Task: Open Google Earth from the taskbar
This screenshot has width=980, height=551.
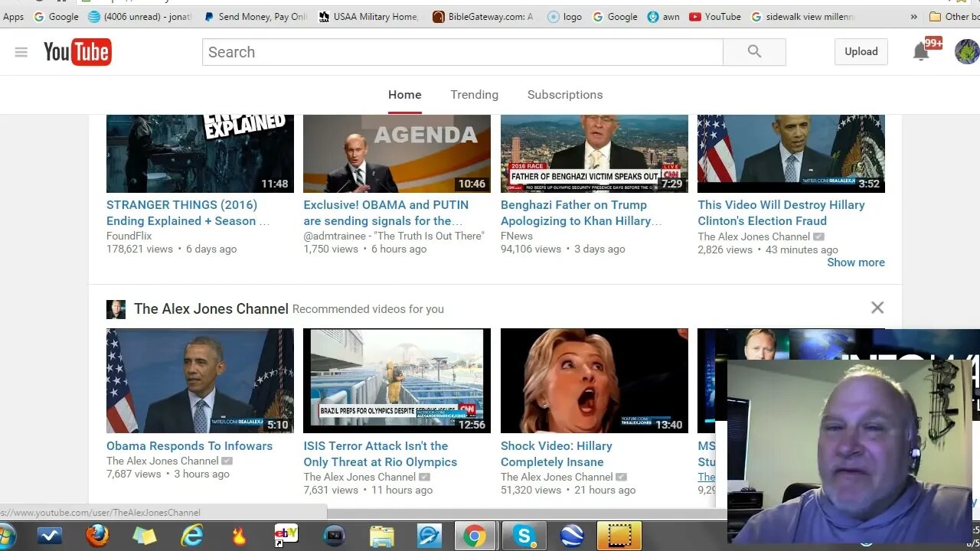Action: (572, 536)
